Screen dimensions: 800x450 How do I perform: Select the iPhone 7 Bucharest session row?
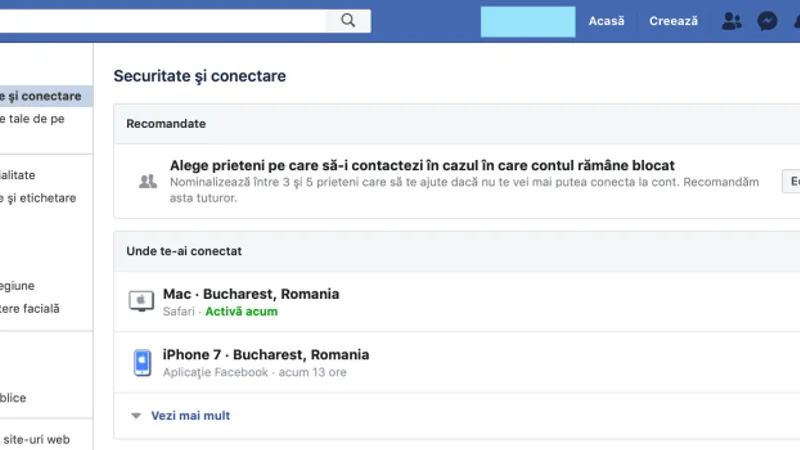coord(457,362)
